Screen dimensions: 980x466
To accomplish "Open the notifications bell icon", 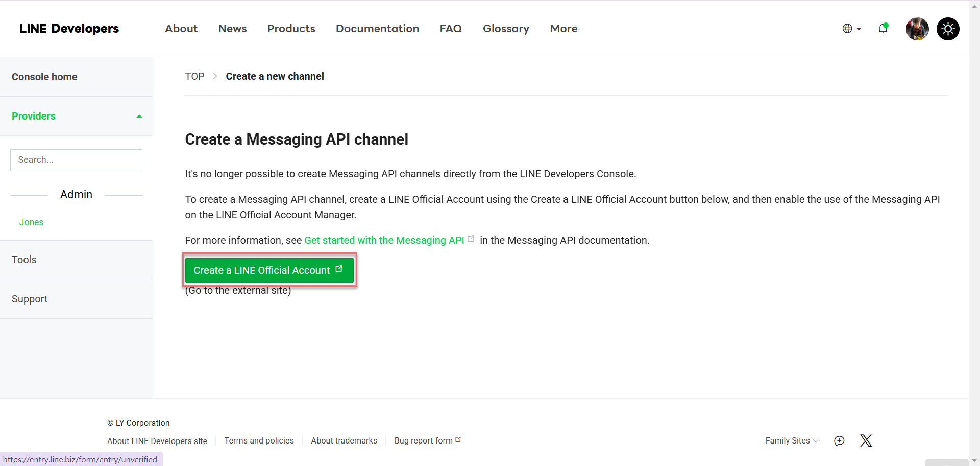I will pyautogui.click(x=883, y=29).
